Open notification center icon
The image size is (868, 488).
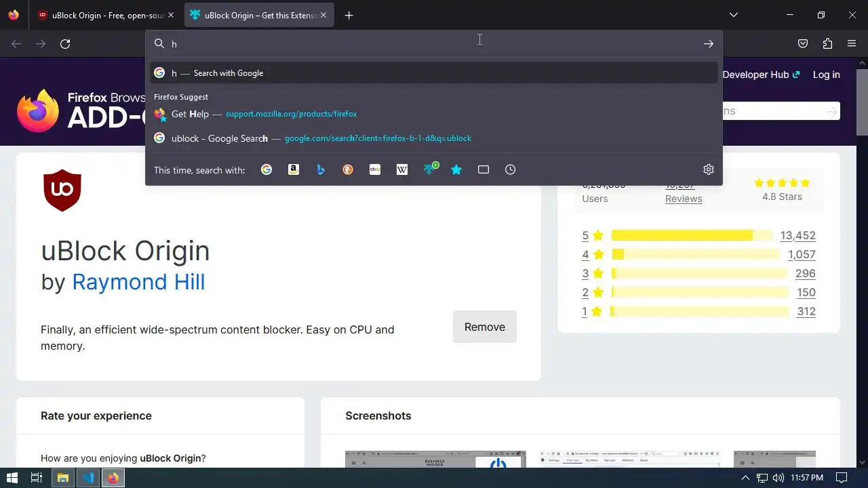tap(842, 478)
